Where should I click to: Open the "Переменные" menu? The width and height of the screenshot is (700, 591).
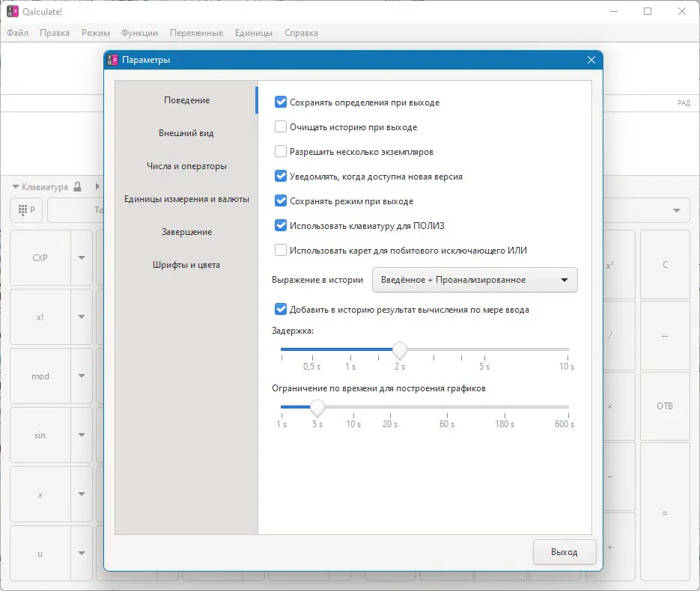(196, 33)
